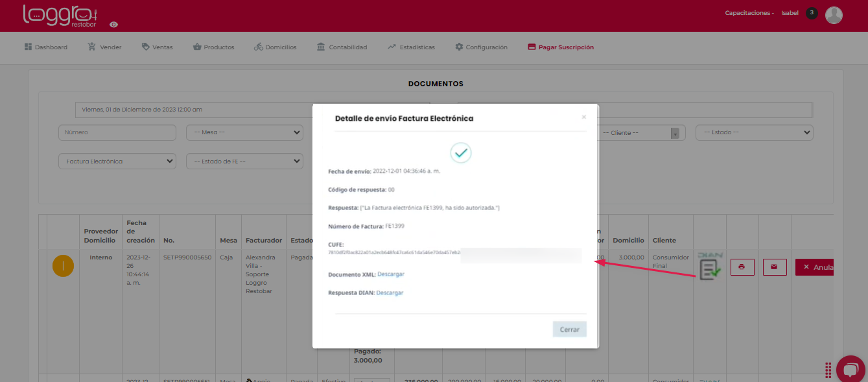This screenshot has width=868, height=382.
Task: Open the notifications badge showing 3
Action: pyautogui.click(x=812, y=13)
